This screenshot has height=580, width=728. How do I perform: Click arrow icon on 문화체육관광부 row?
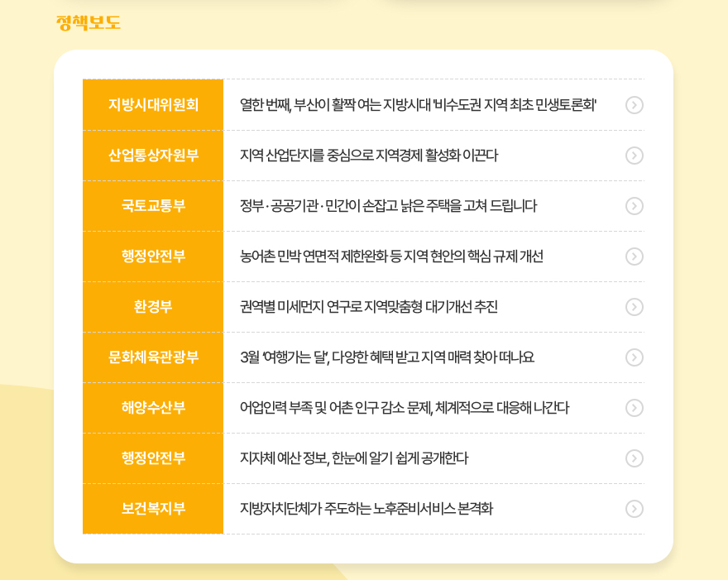coord(635,357)
